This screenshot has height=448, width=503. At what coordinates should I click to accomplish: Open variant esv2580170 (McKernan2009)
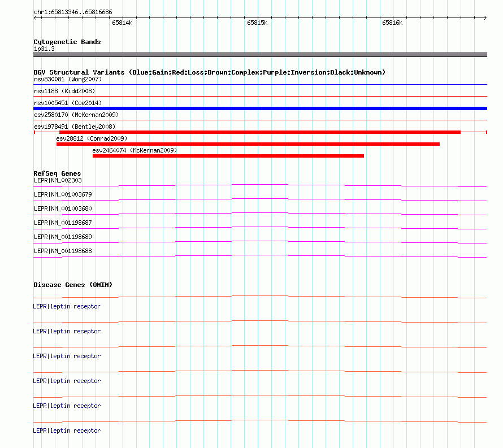tap(76, 115)
